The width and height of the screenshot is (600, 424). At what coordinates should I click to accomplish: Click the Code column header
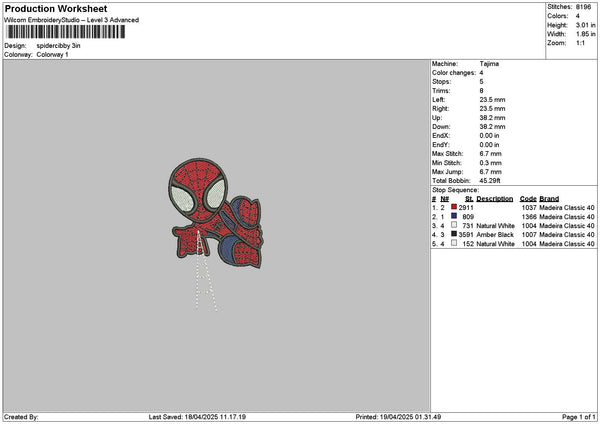click(x=528, y=198)
